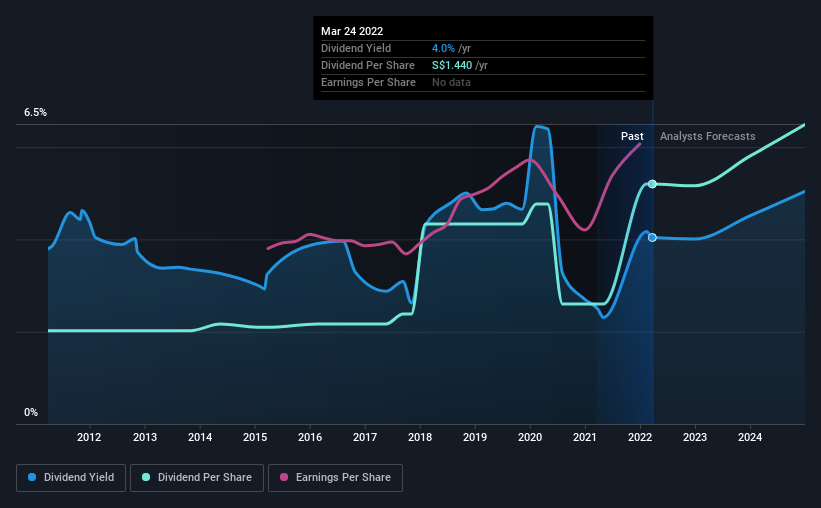Click the Past label on the chart

[x=632, y=136]
